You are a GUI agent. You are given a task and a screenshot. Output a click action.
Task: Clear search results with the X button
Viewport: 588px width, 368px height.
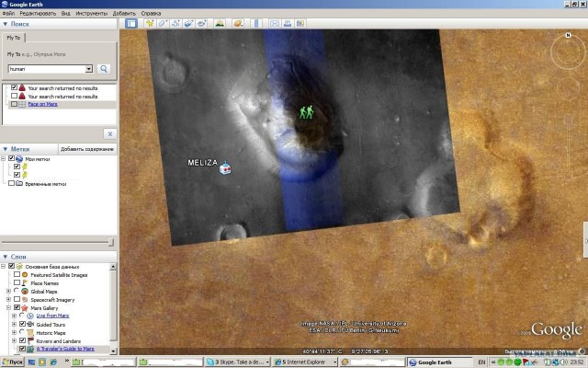pyautogui.click(x=110, y=133)
